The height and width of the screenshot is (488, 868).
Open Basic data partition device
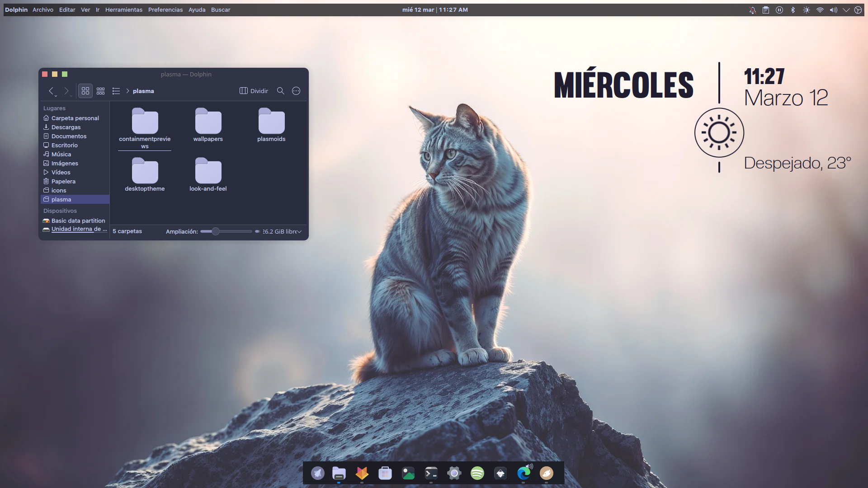(75, 221)
